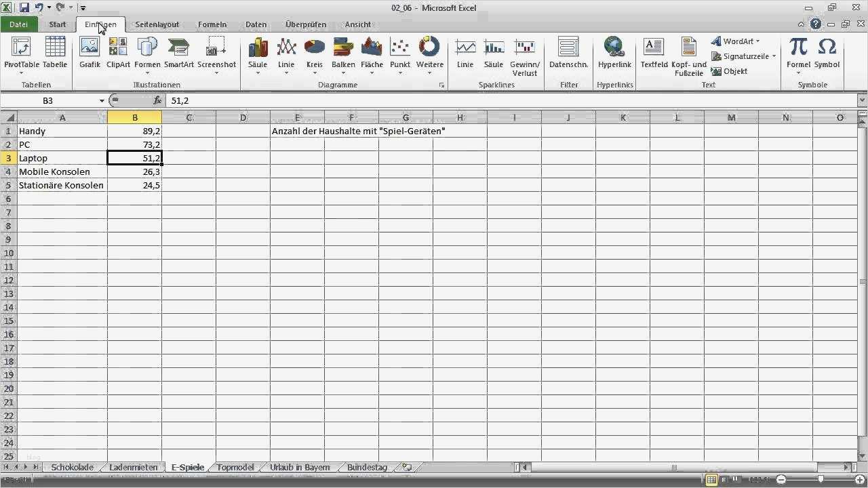Undo the last action
868x488 pixels.
[x=39, y=8]
